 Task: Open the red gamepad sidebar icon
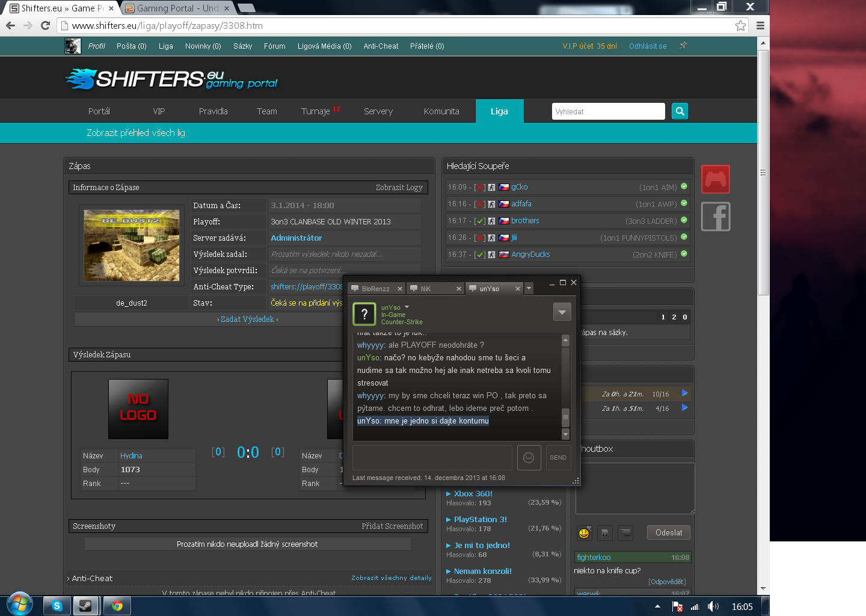[x=716, y=179]
